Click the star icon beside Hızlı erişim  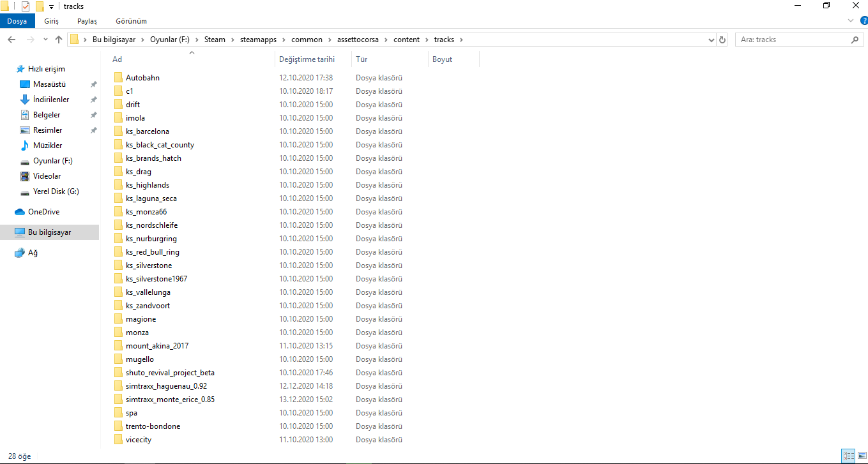click(x=20, y=69)
